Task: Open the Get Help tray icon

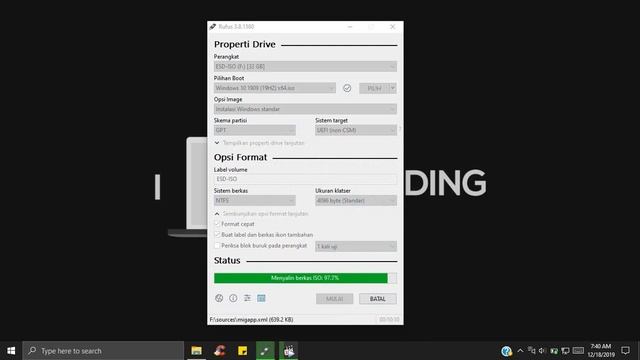Action: tap(507, 351)
